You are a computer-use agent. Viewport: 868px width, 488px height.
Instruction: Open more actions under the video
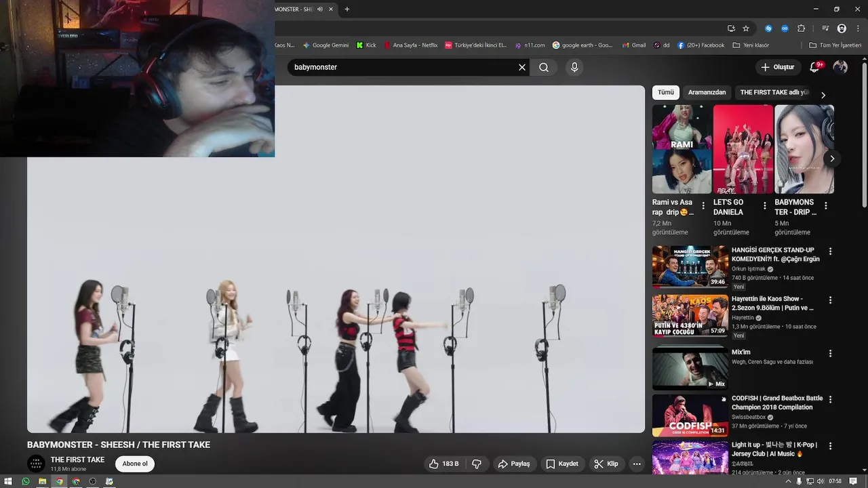click(637, 464)
